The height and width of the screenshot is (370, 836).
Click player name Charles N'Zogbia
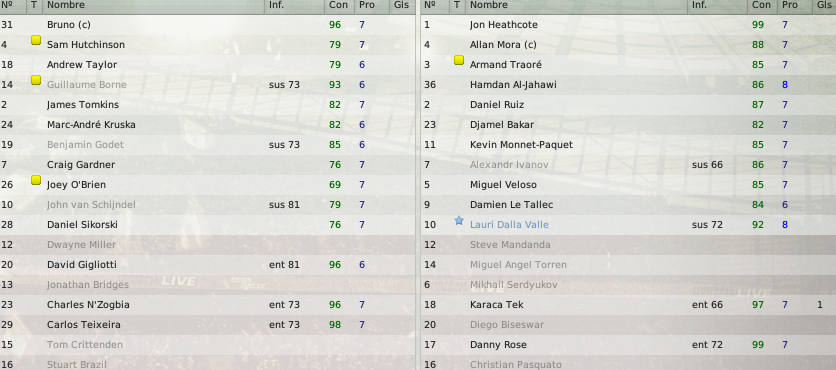pos(88,305)
